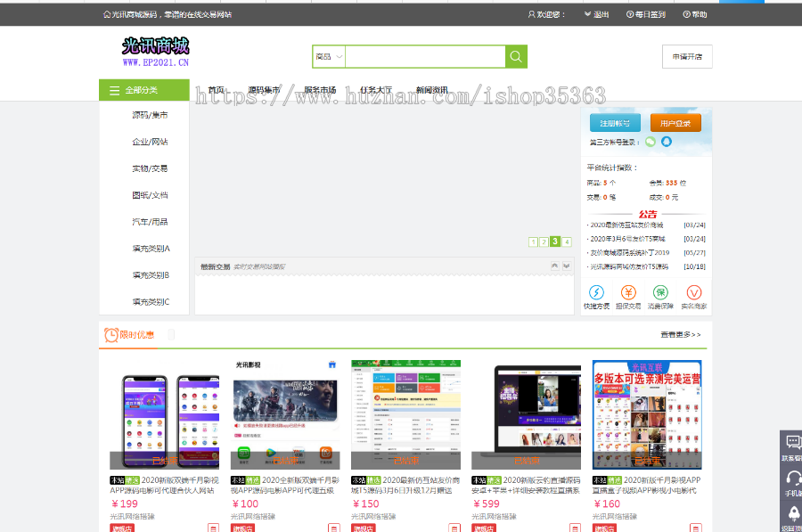The height and width of the screenshot is (532, 802).
Task: Open the 源码集市 navigation tab
Action: (x=264, y=90)
